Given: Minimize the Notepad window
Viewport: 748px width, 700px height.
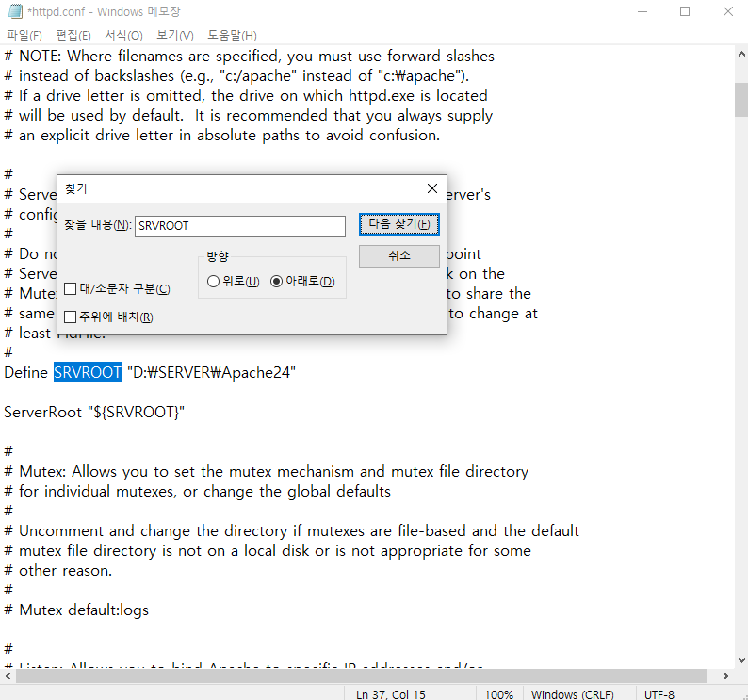Looking at the screenshot, I should coord(642,11).
